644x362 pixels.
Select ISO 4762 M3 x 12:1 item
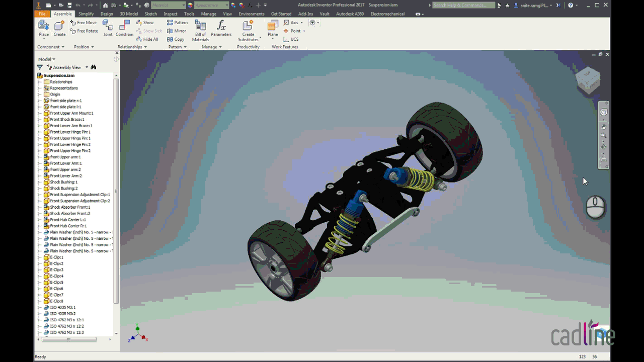67,320
